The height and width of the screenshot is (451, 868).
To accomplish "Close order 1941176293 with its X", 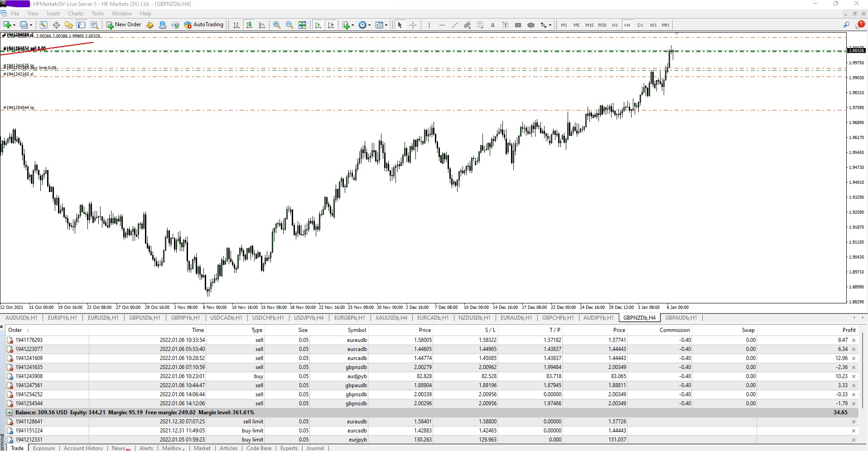I will pos(854,340).
